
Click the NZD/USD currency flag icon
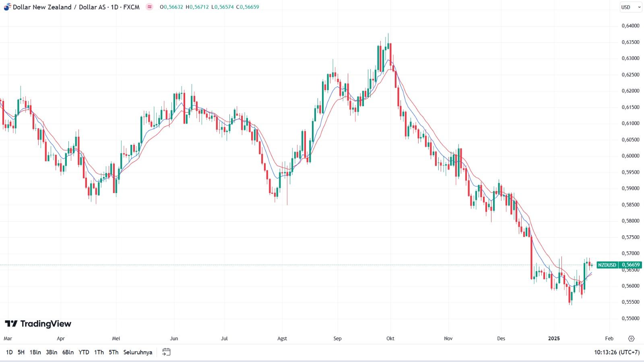click(7, 7)
